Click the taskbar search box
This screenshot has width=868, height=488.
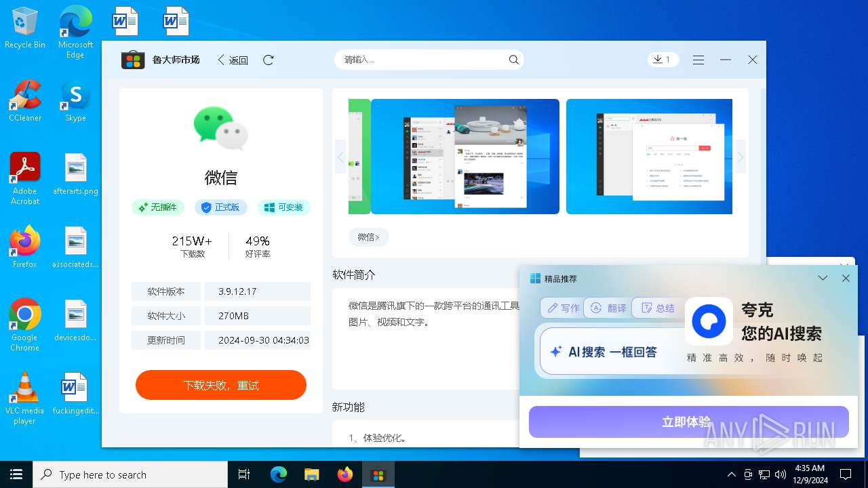pyautogui.click(x=130, y=474)
